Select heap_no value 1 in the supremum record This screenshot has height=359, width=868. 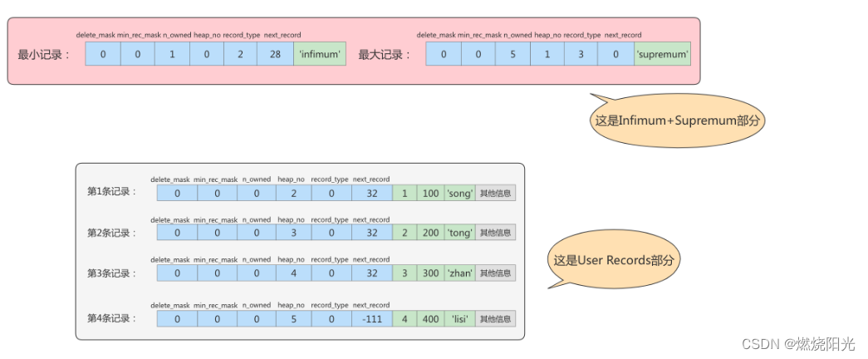[x=547, y=54]
